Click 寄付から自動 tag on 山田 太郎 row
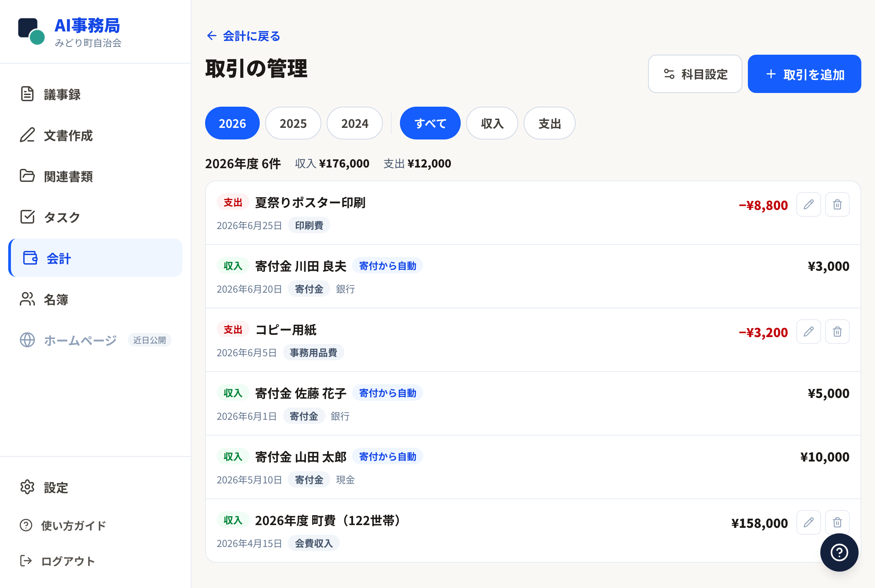 387,456
